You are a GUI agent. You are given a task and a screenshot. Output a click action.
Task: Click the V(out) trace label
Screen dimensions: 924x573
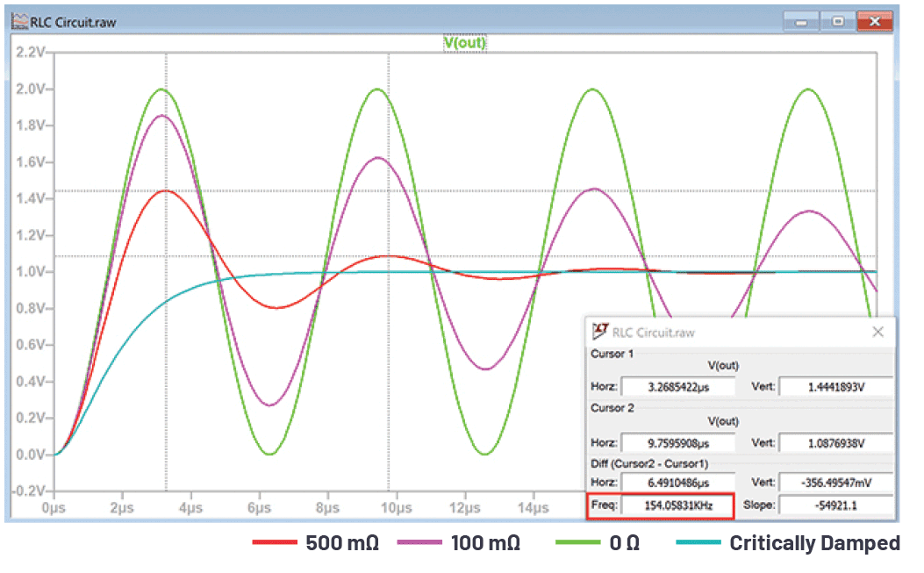(465, 43)
